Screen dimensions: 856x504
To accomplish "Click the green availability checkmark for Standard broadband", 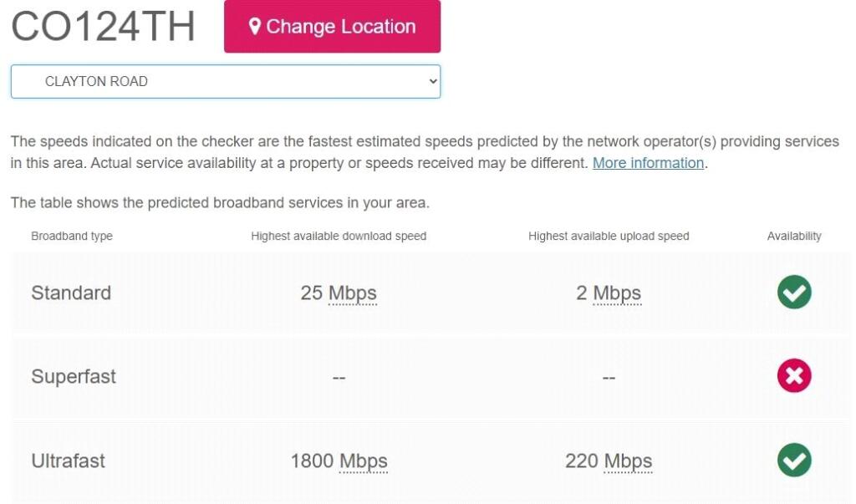I will [794, 293].
